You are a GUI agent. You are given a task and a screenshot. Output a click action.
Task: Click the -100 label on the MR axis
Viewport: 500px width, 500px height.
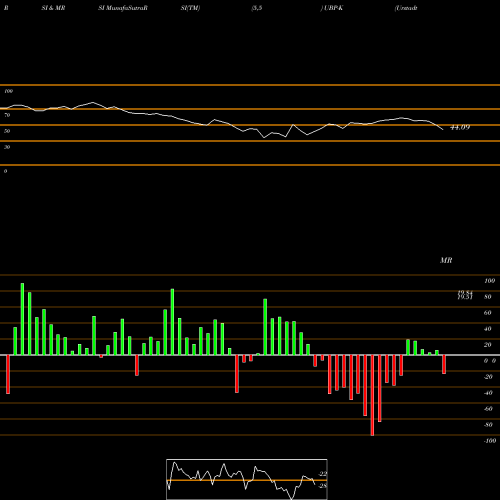coord(490,441)
